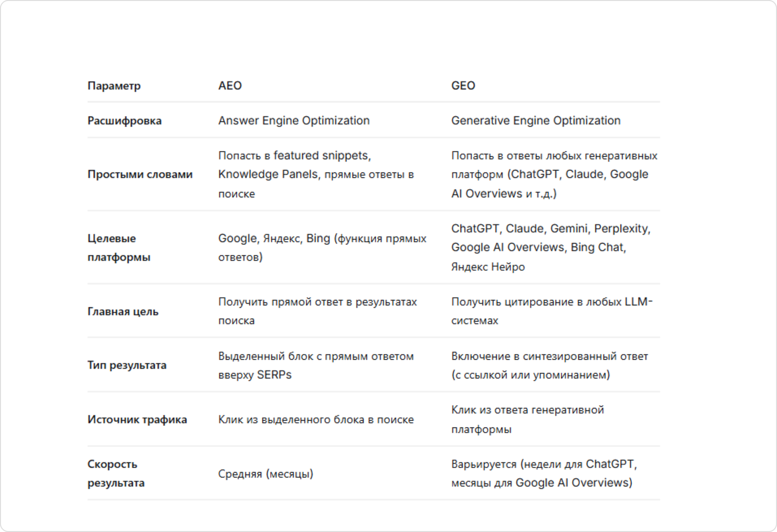Click the cell about answers of generative platforms
Image resolution: width=777 pixels, height=532 pixels.
point(554,174)
